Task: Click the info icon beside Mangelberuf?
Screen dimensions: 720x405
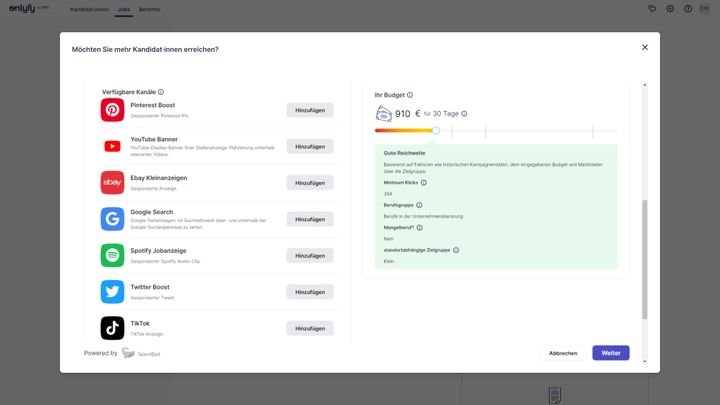Action: pos(421,227)
